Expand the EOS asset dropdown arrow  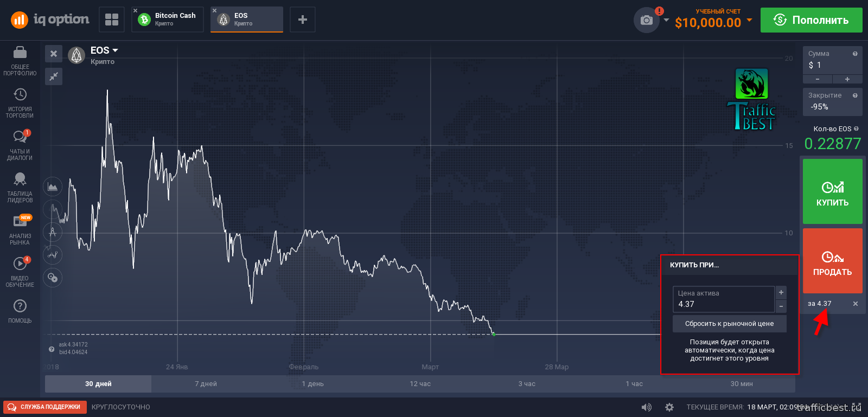click(x=115, y=50)
